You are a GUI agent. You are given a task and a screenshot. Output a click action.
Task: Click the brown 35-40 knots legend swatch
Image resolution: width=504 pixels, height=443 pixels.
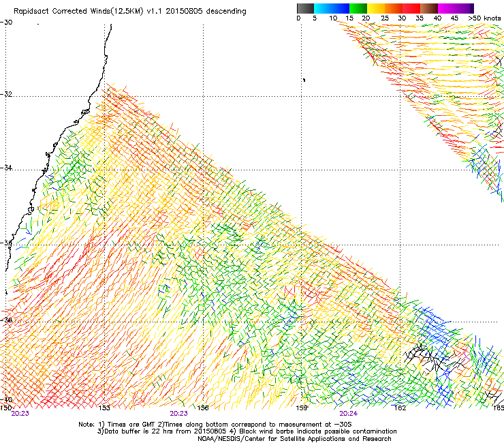(429, 8)
